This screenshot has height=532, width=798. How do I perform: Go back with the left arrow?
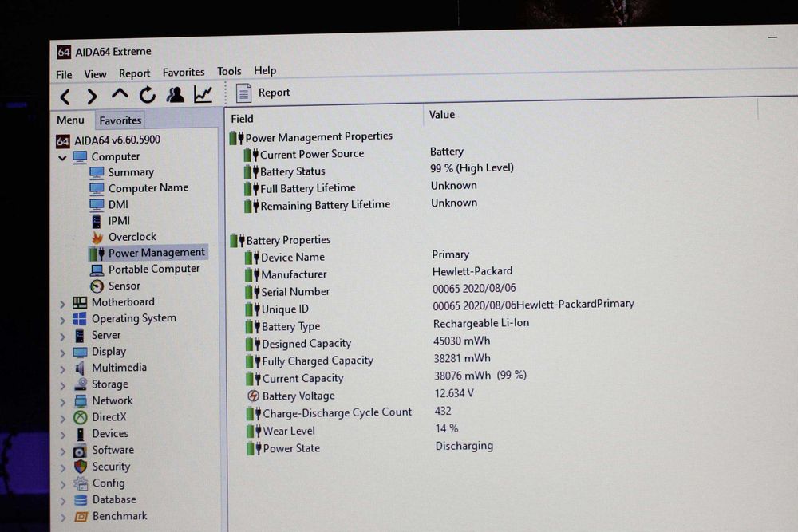65,97
